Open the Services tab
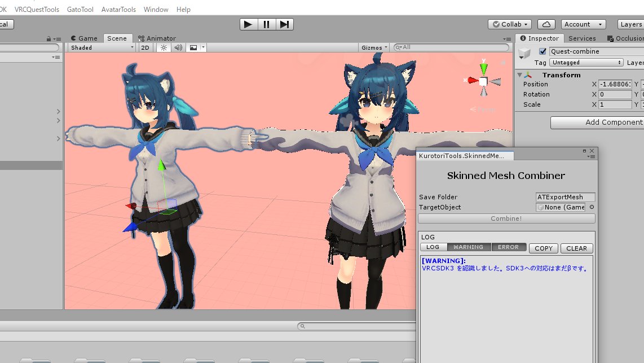This screenshot has width=644, height=363. (582, 38)
